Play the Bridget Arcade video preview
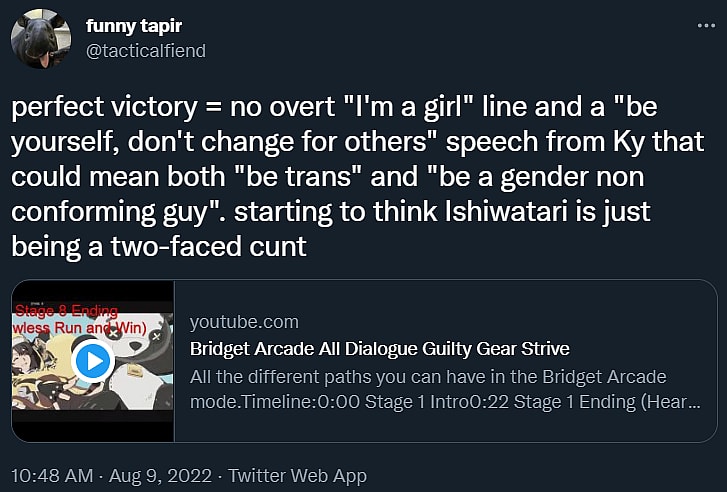The width and height of the screenshot is (727, 492). 94,360
